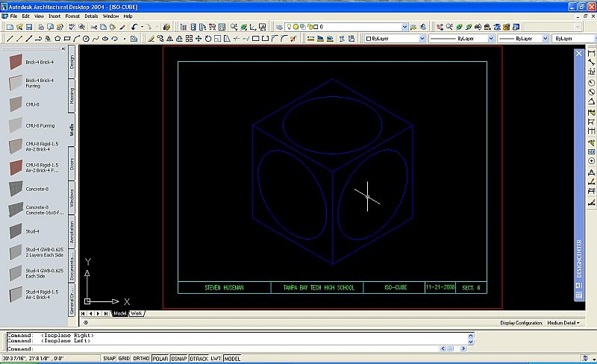Toggle OTRACK in status bar
Screen dimensions: 597x364
coord(199,359)
